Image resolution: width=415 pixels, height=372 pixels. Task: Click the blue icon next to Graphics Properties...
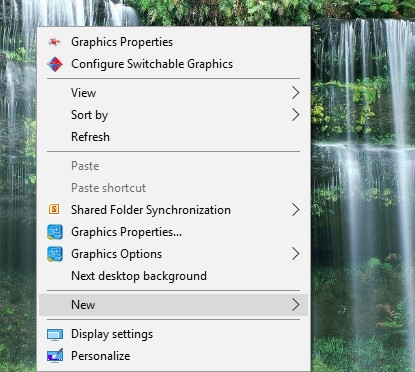tap(55, 232)
